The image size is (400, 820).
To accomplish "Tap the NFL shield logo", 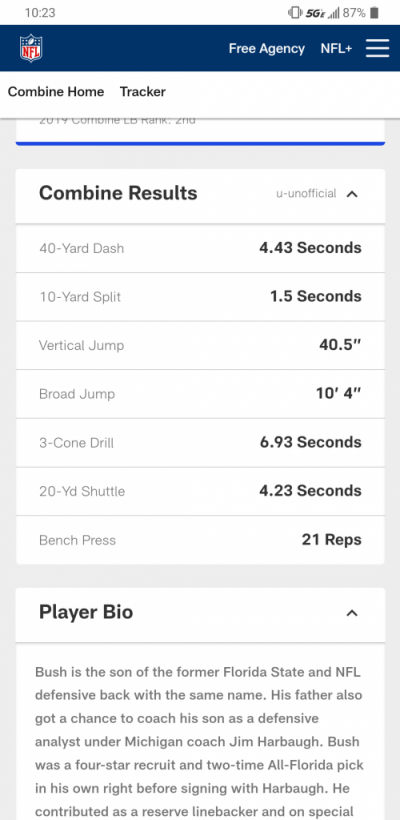I will click(x=31, y=48).
